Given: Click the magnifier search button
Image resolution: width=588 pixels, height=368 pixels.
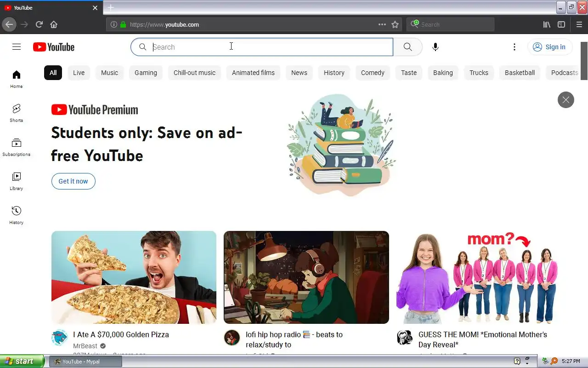Looking at the screenshot, I should click(x=408, y=47).
